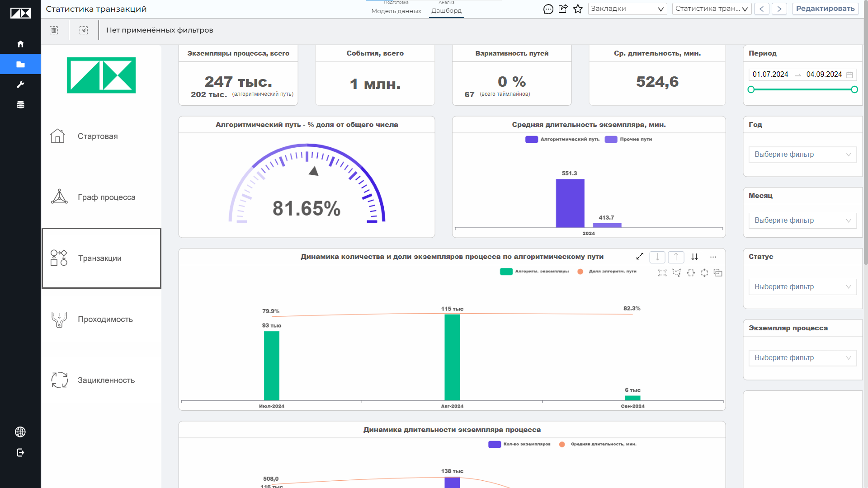Open the comments speech bubble icon
868x488 pixels.
click(548, 9)
